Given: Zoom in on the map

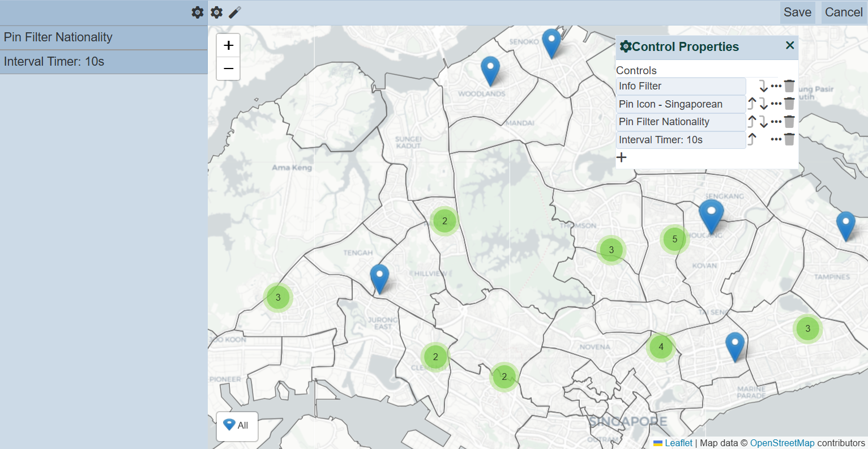Looking at the screenshot, I should [228, 45].
